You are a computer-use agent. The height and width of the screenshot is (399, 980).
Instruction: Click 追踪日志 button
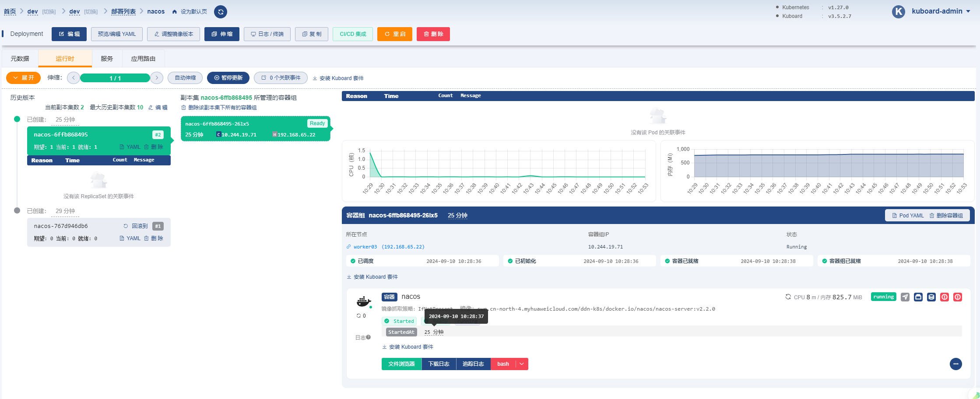pyautogui.click(x=474, y=364)
